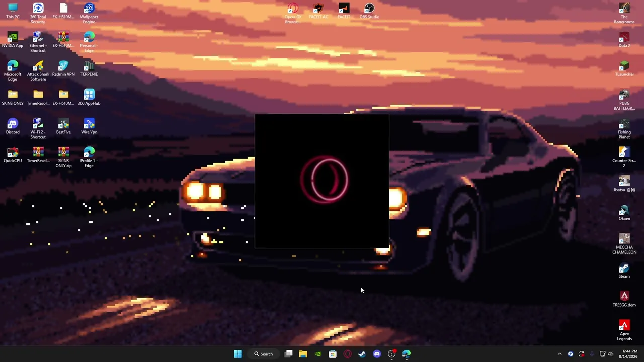Select the FACEIT desktop shortcut

(344, 11)
